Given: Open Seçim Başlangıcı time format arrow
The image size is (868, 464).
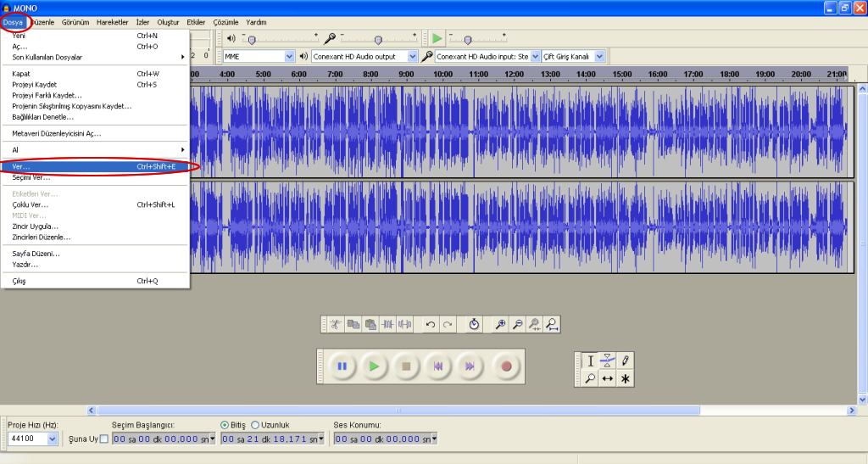Looking at the screenshot, I should (x=213, y=439).
